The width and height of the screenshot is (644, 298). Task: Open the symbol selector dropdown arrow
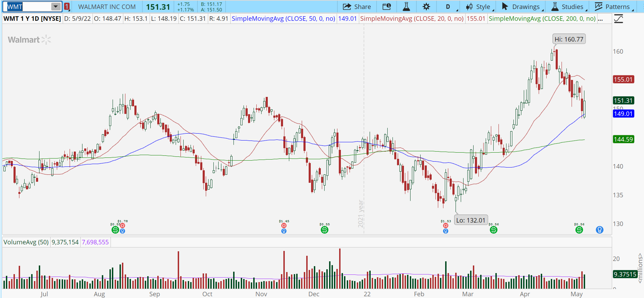(56, 7)
